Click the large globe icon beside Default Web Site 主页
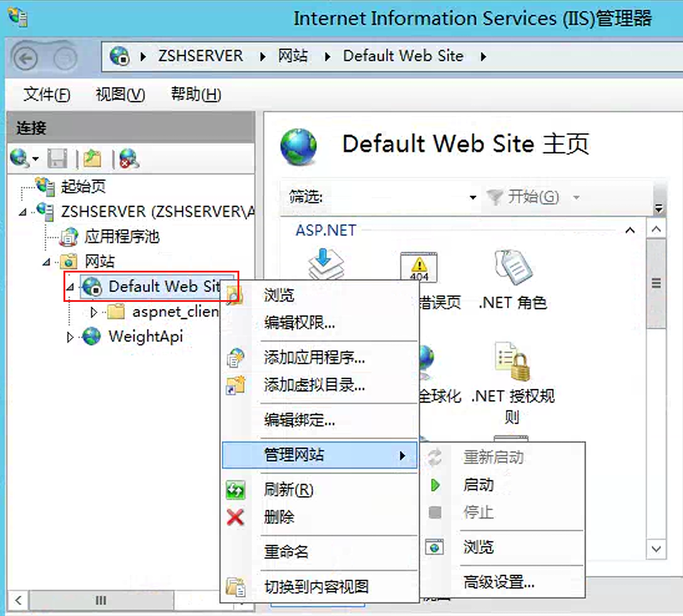 tap(299, 147)
